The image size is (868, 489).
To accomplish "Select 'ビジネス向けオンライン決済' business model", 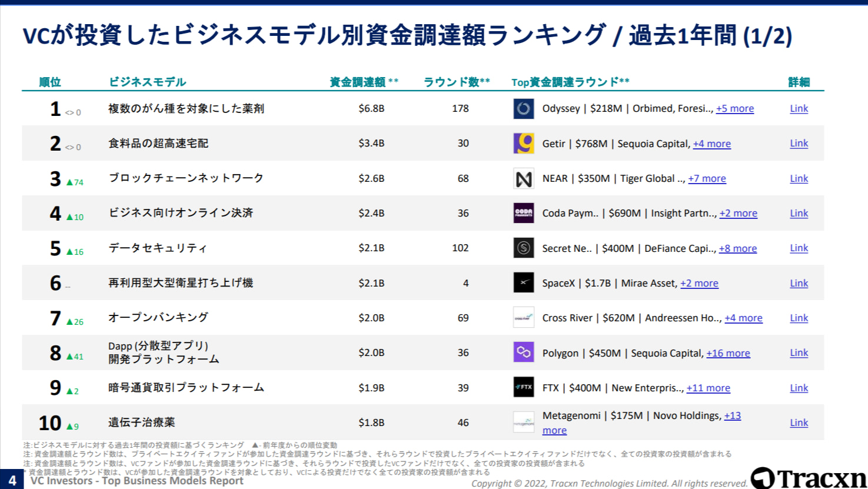I will (181, 213).
